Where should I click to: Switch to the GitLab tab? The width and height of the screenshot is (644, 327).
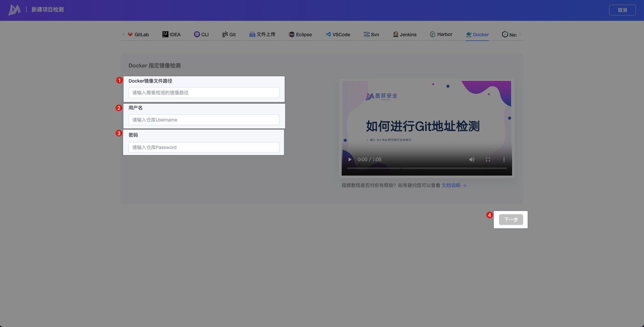coord(138,35)
